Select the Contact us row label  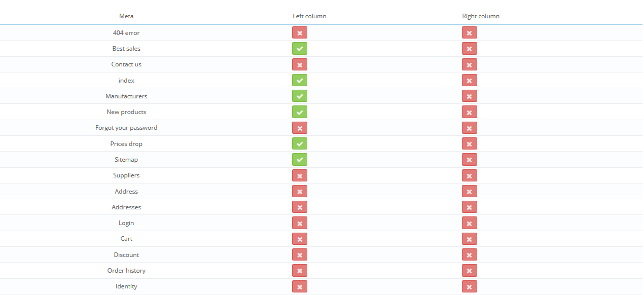click(x=126, y=64)
